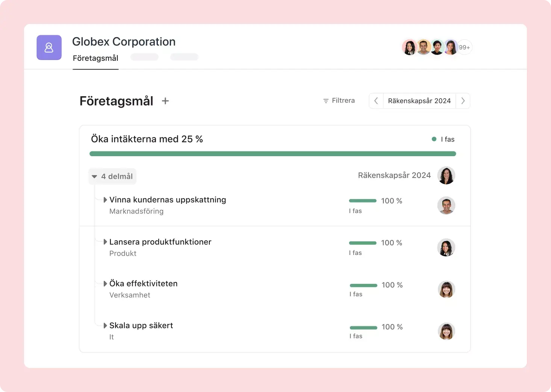Expand Lansera produktfunktioner sub-goal

point(105,242)
